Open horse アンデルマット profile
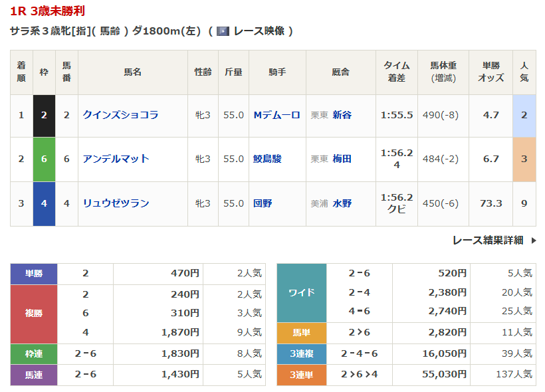The image size is (545, 392). tap(116, 159)
